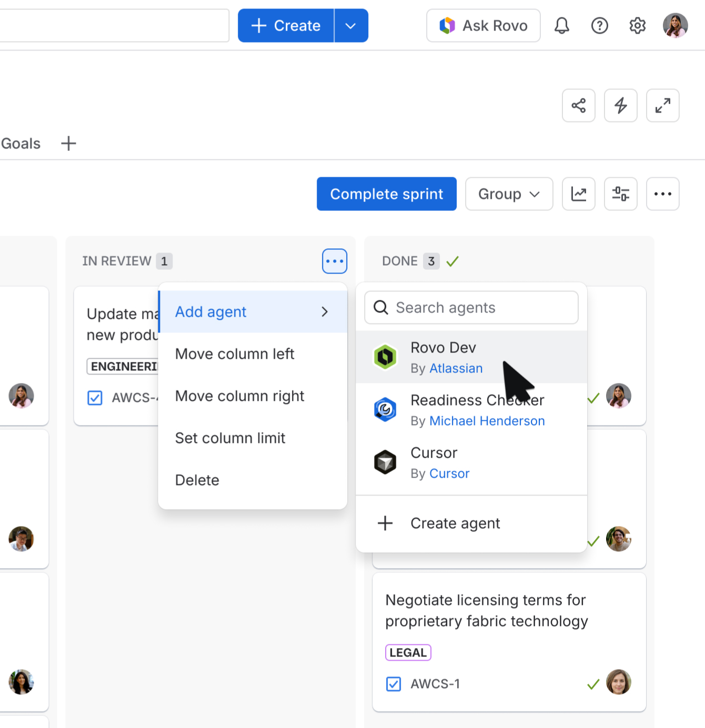The width and height of the screenshot is (705, 728).
Task: Open the sprint insights chart icon
Action: tap(579, 194)
